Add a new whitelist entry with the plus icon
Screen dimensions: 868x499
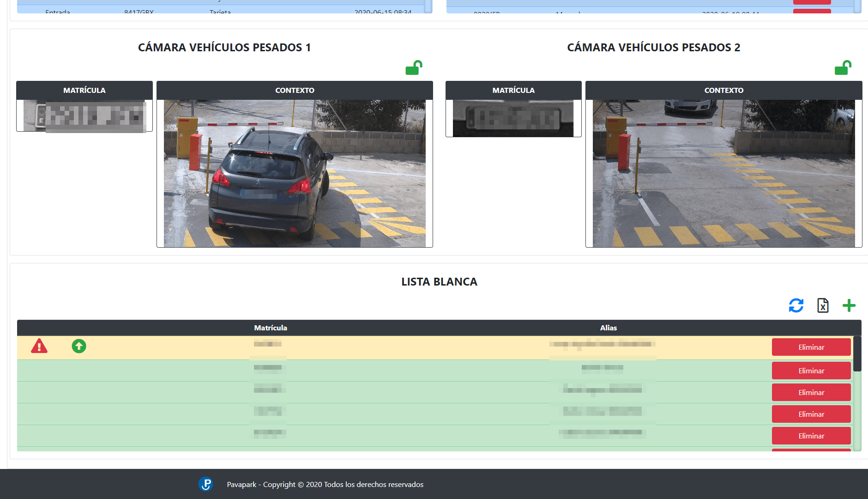pyautogui.click(x=849, y=305)
